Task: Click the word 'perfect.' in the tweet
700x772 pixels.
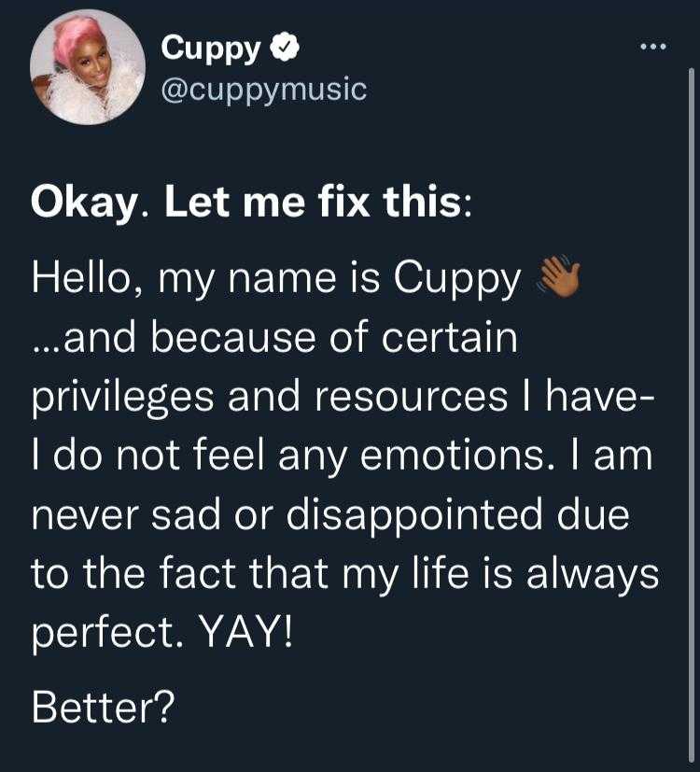Action: pos(110,634)
